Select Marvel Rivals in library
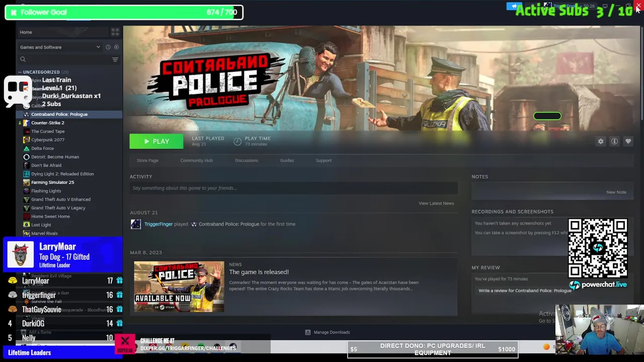Image resolution: width=644 pixels, height=362 pixels. (x=44, y=233)
